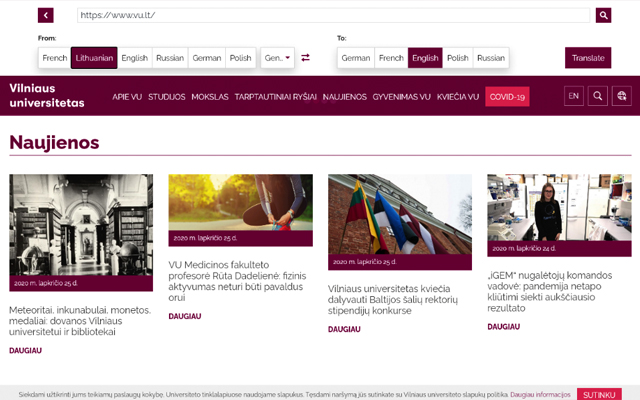Open the lab student photo

[559, 207]
